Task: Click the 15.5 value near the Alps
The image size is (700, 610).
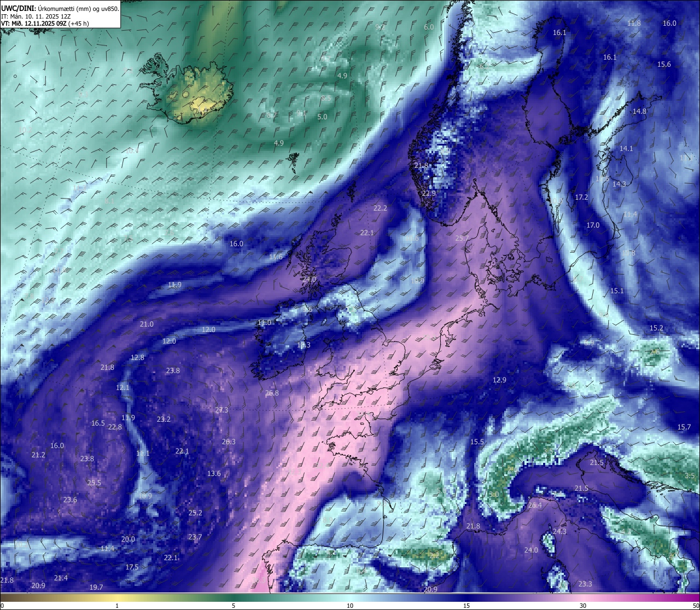Action: [x=477, y=442]
